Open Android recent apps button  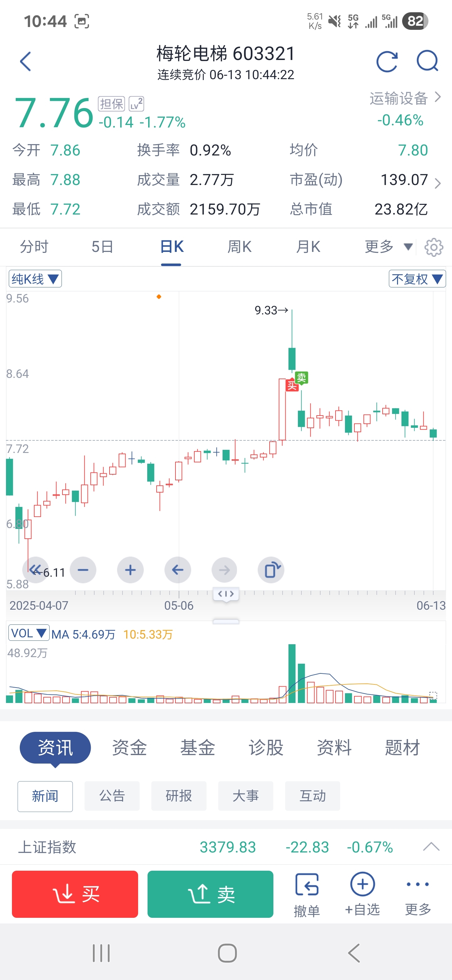pyautogui.click(x=101, y=953)
